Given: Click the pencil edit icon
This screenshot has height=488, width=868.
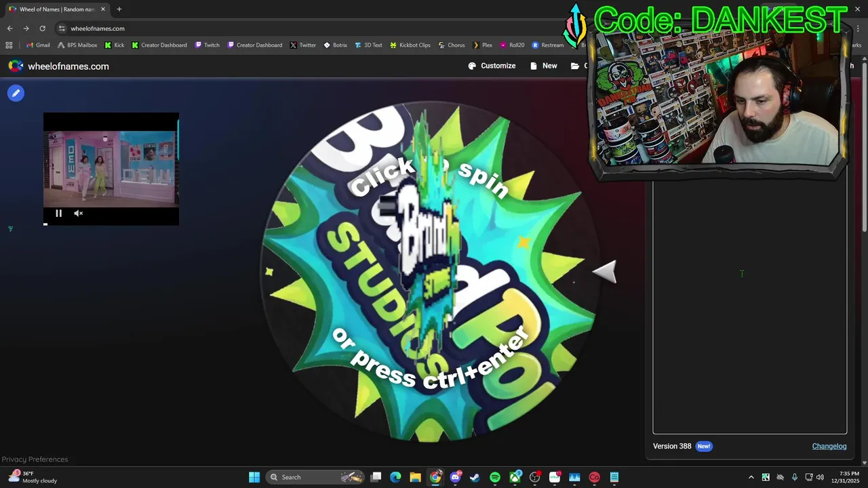Looking at the screenshot, I should [16, 93].
